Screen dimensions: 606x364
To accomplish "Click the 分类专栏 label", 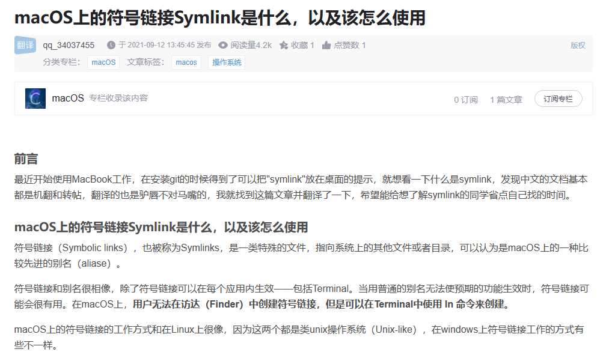I will coord(61,62).
